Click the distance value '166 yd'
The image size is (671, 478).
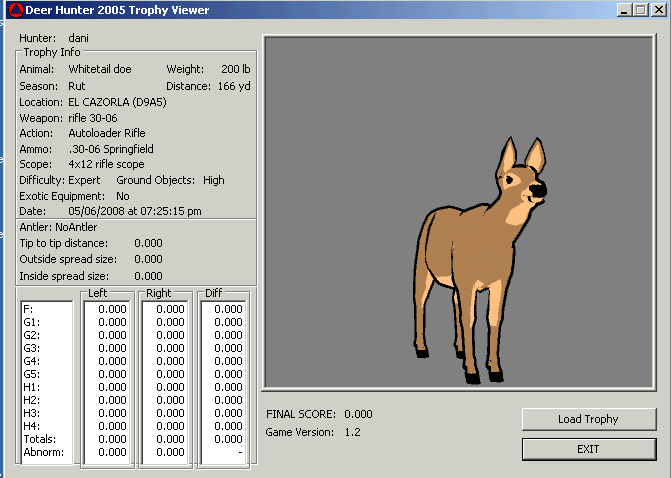234,86
